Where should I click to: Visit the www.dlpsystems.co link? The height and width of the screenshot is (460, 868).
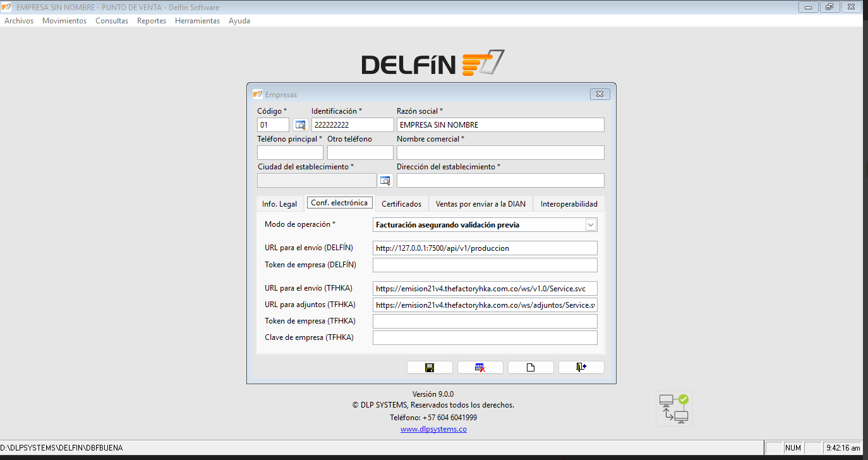(x=433, y=430)
